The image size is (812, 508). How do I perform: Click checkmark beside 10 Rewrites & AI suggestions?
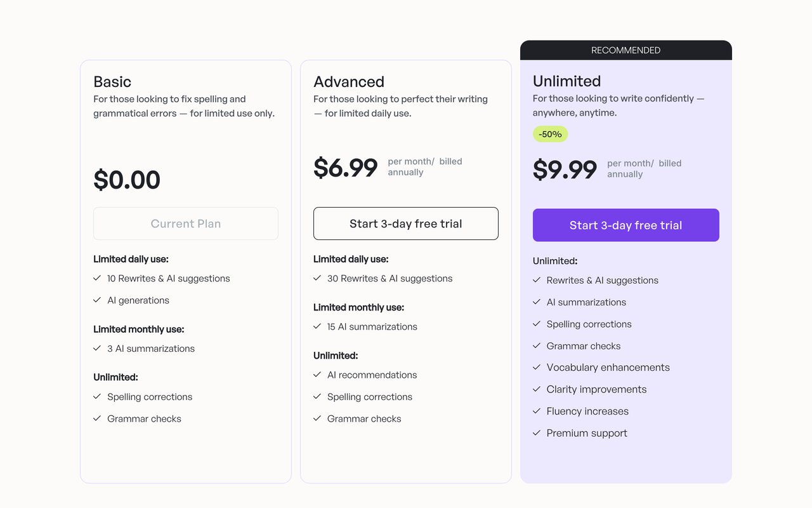97,278
